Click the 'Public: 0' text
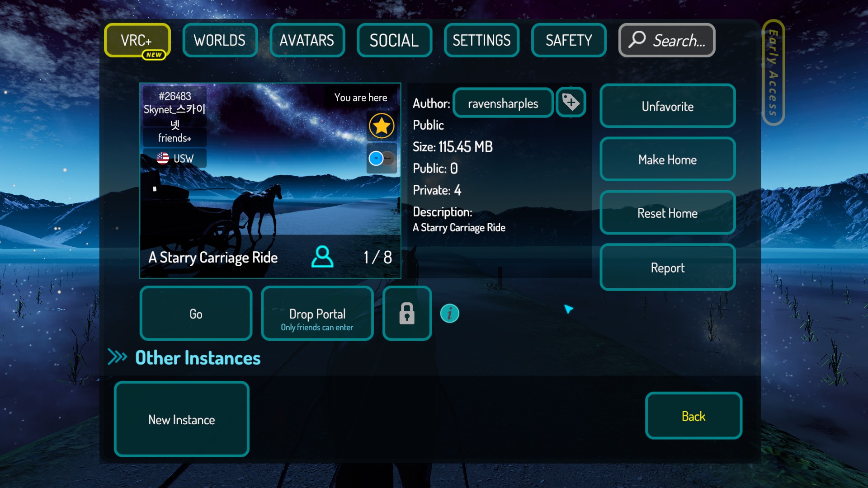Viewport: 868px width, 488px height. (435, 169)
